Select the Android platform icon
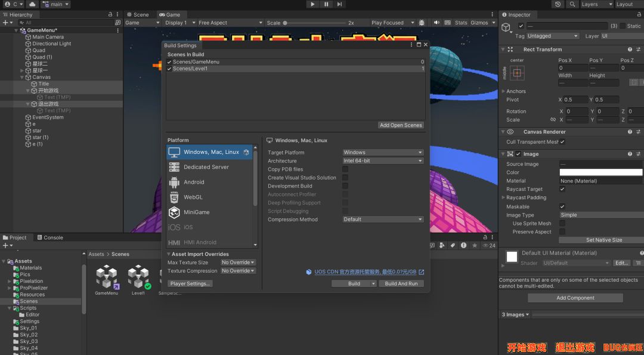Screen dimensions: 644x355 174,183
